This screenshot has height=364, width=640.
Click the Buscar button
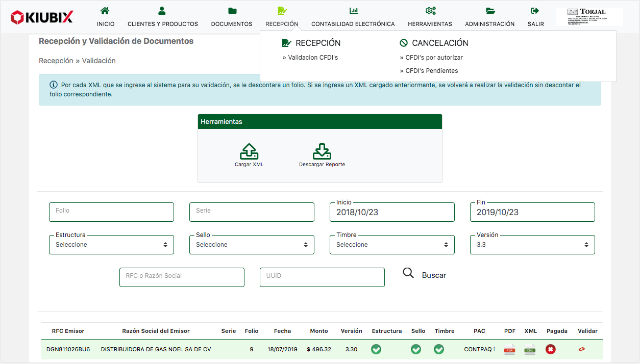coord(434,275)
